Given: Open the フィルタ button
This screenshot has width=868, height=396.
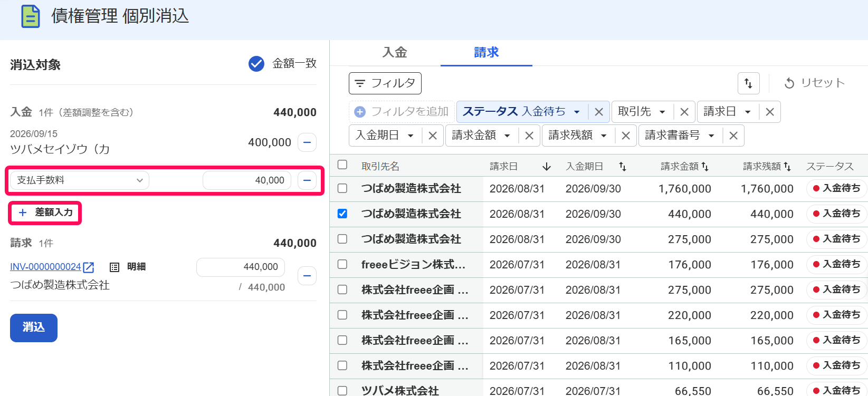Looking at the screenshot, I should (385, 83).
